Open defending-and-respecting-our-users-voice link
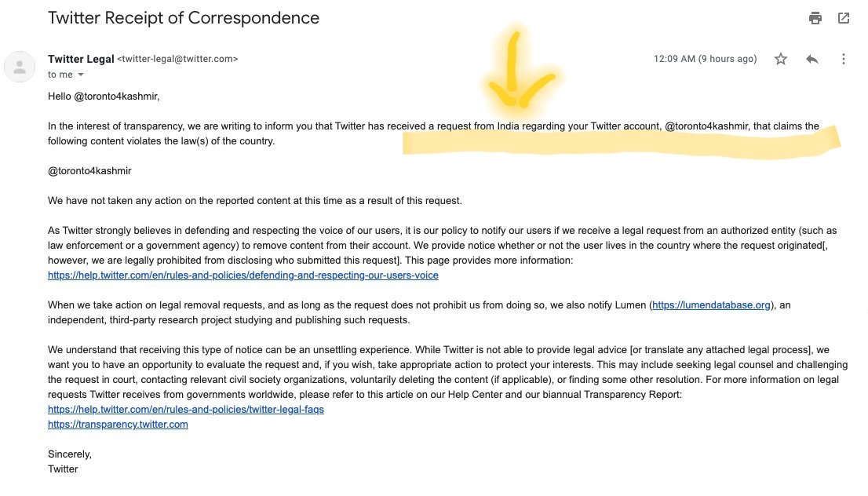This screenshot has height=496, width=868. (243, 275)
